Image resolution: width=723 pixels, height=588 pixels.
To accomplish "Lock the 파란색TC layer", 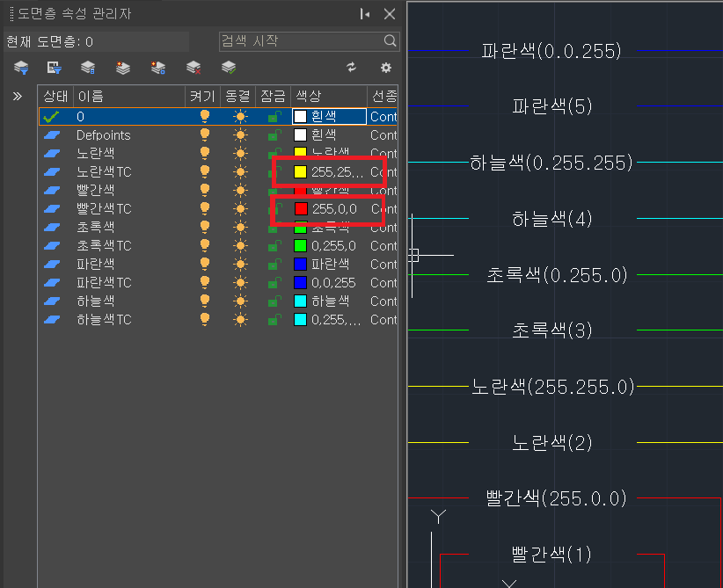I will coord(274,282).
